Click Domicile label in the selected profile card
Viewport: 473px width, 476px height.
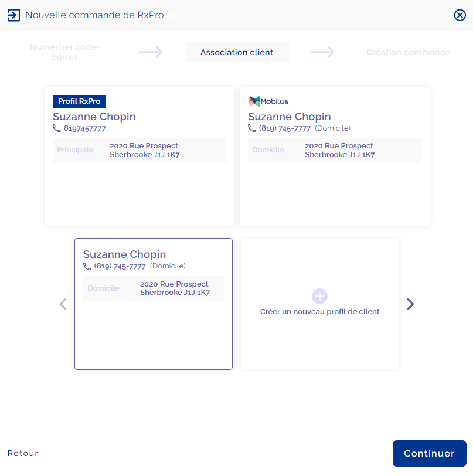(x=103, y=288)
